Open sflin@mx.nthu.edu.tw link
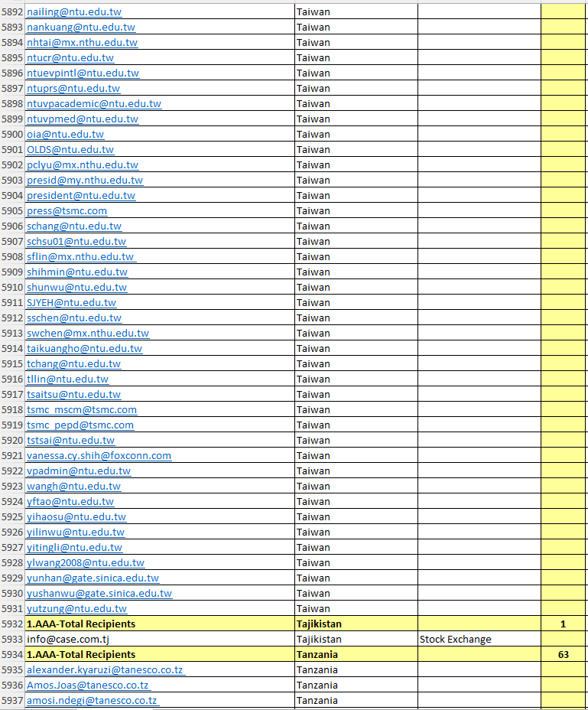 pyautogui.click(x=82, y=257)
